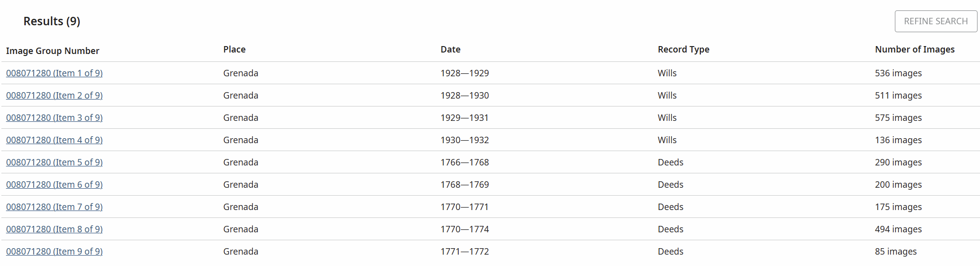This screenshot has width=980, height=266.
Task: Click the Date column header
Action: point(450,50)
